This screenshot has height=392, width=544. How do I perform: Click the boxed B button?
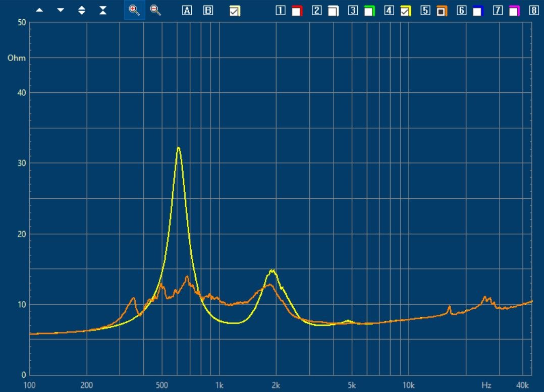pyautogui.click(x=208, y=11)
